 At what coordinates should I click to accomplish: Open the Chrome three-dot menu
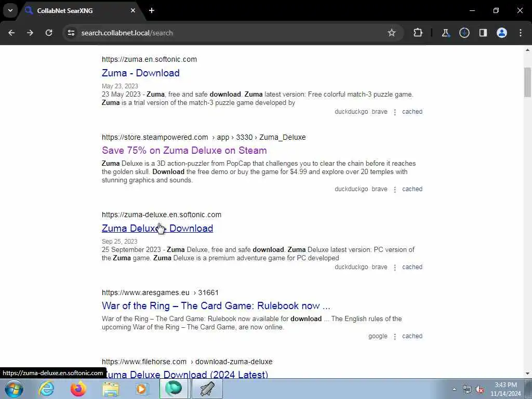click(521, 33)
